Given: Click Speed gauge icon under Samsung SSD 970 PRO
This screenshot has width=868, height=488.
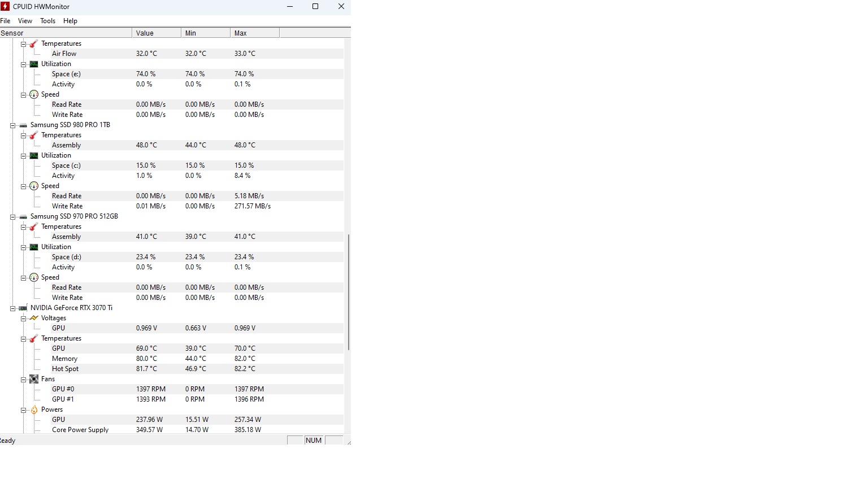Looking at the screenshot, I should 34,277.
